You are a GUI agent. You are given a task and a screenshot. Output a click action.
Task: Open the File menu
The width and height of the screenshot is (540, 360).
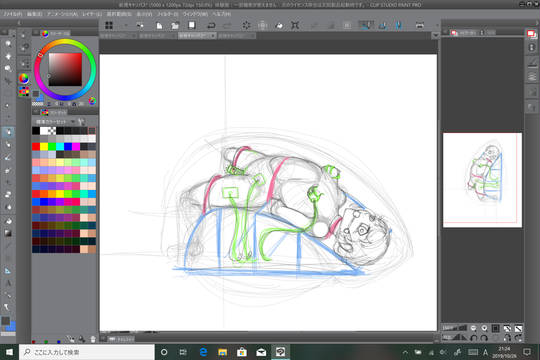pos(13,14)
